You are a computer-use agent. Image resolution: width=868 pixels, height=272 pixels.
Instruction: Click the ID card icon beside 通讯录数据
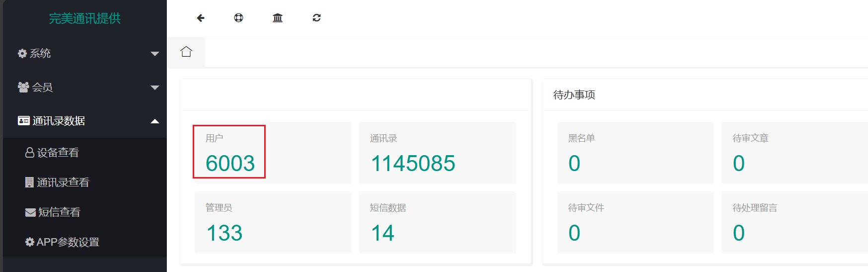point(23,121)
